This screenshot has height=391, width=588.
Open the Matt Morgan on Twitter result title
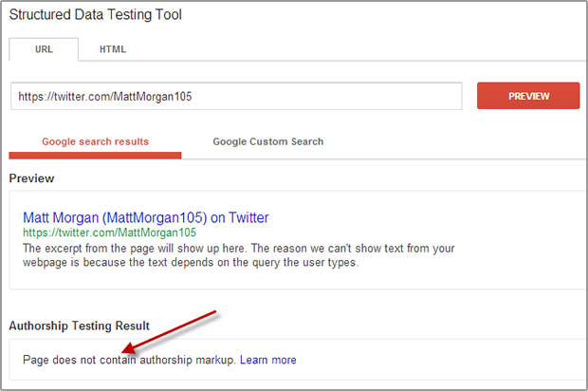coord(146,217)
